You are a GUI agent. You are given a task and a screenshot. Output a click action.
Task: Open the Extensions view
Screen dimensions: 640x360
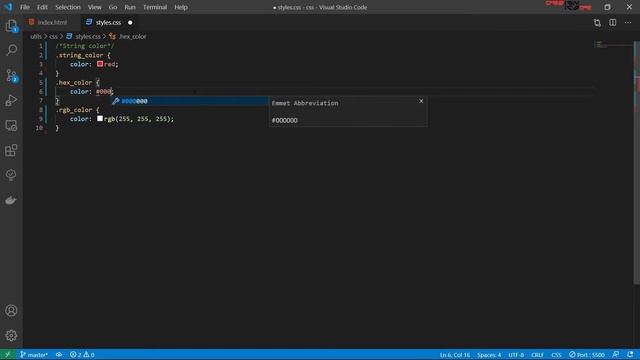(x=11, y=150)
